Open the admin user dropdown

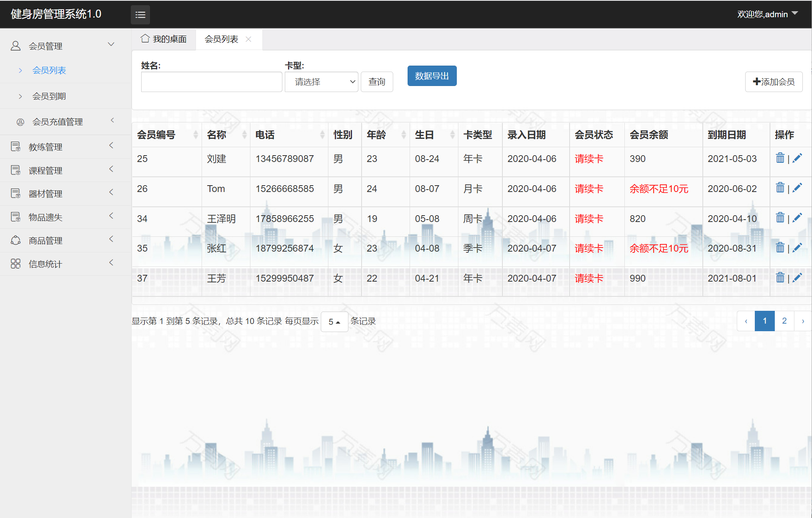click(x=767, y=14)
